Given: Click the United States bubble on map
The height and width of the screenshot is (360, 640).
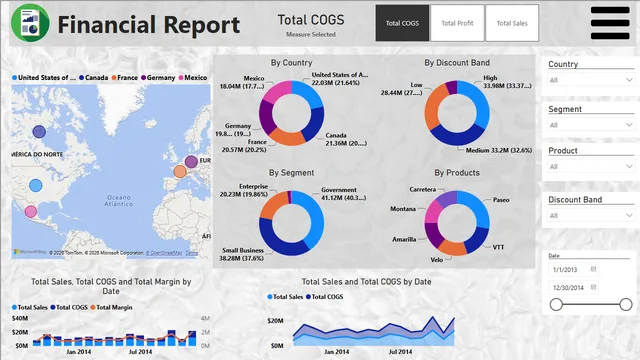Looking at the screenshot, I should point(36,185).
